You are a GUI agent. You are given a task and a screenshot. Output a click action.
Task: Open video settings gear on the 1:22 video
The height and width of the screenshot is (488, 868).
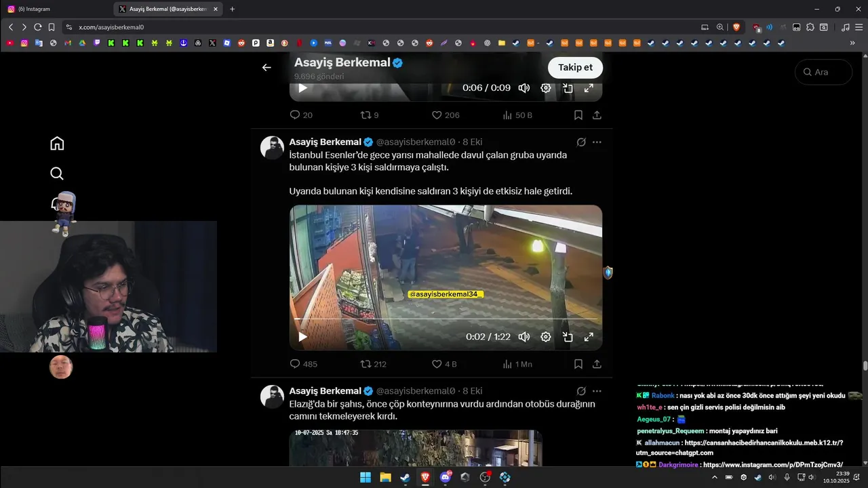[x=546, y=337]
